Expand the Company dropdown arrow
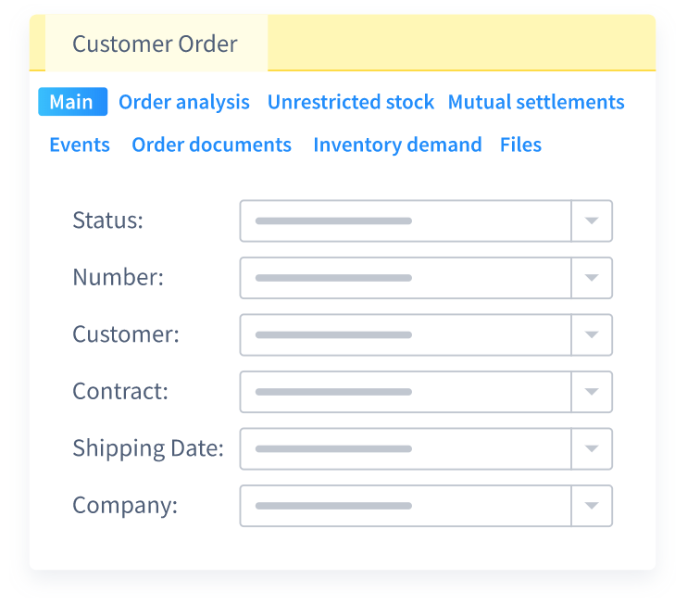This screenshot has width=700, height=604. tap(592, 506)
